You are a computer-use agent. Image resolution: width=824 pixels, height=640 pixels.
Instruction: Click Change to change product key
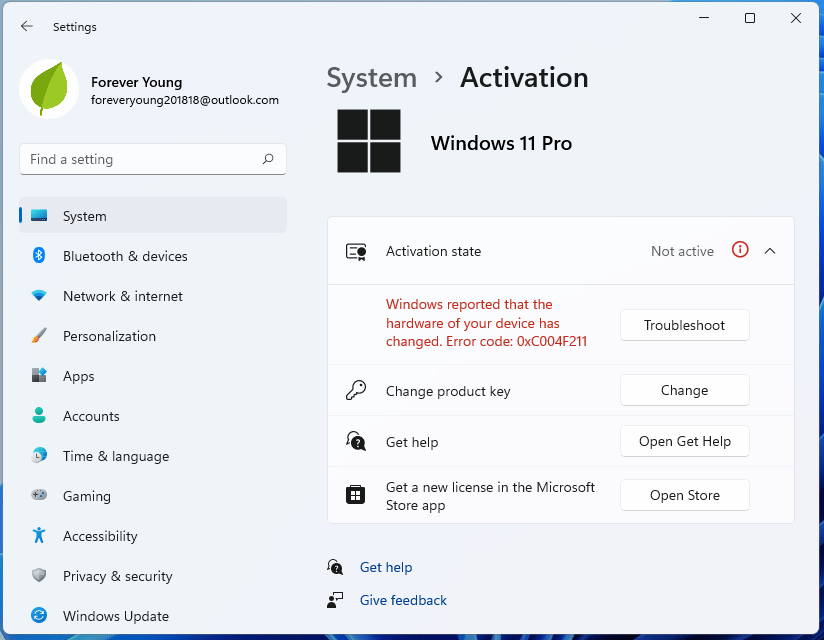point(685,390)
